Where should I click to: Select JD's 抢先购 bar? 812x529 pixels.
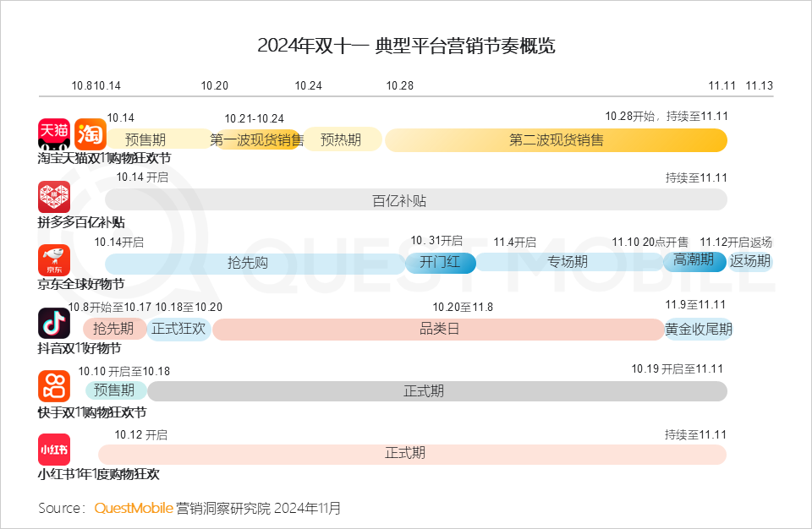(255, 264)
